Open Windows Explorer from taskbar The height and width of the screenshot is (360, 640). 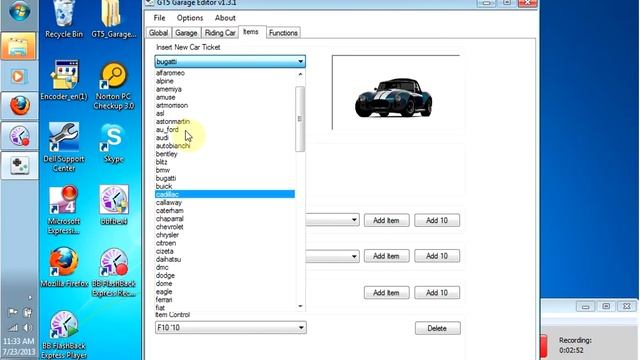(x=19, y=46)
